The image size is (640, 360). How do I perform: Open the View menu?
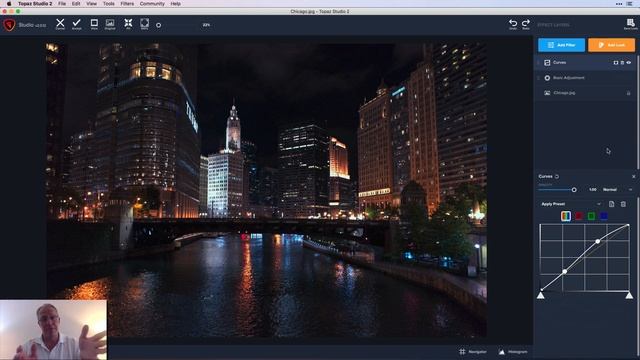coord(91,4)
